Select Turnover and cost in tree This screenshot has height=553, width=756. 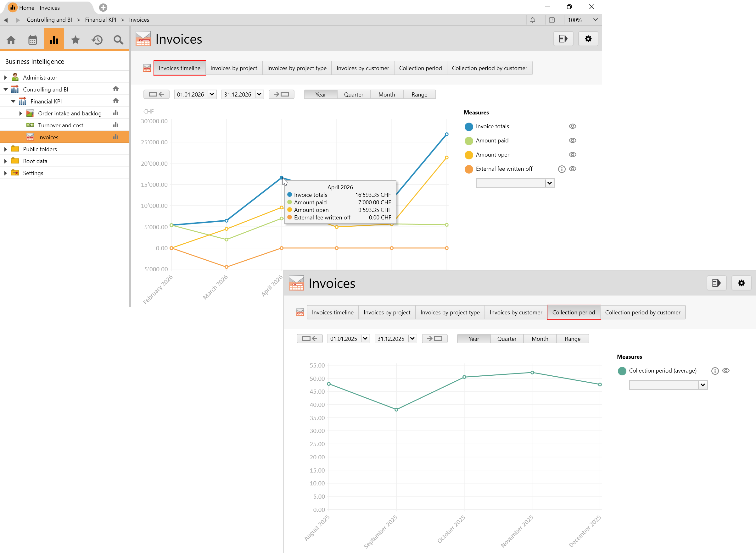tap(61, 125)
